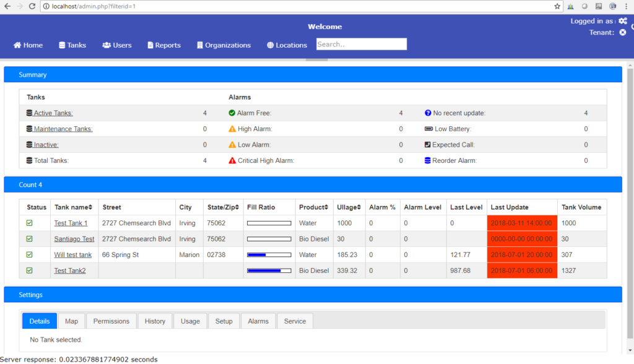Click fill ratio bar for Test Tank2
This screenshot has width=634, height=364.
click(269, 271)
